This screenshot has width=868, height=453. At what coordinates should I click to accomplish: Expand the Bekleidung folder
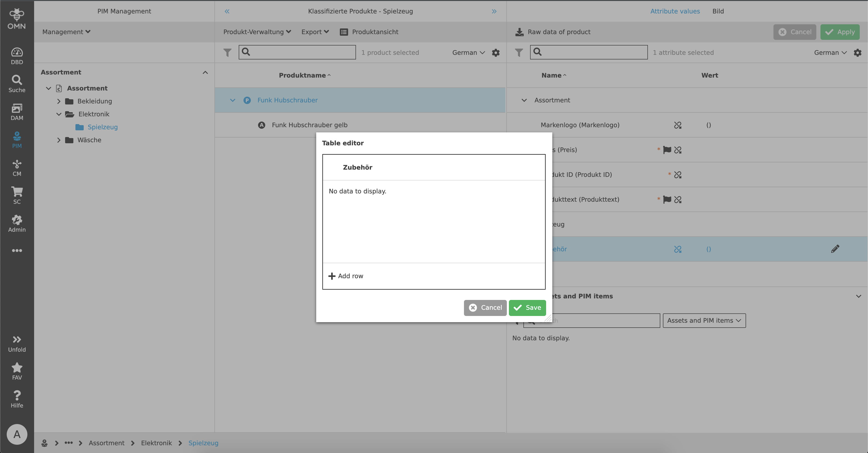coord(58,101)
